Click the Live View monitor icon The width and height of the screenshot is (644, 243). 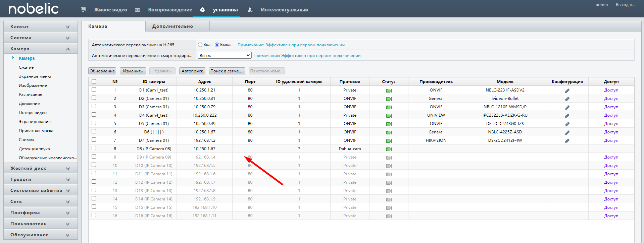[83, 10]
